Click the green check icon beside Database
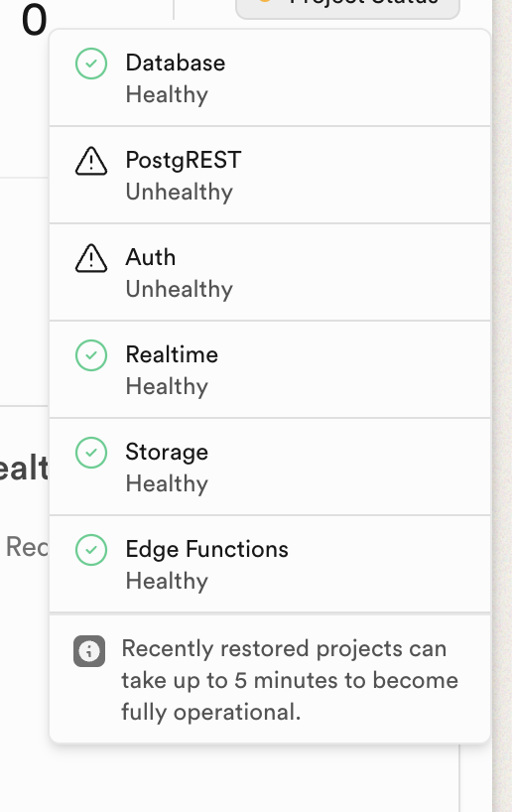This screenshot has height=812, width=512. [91, 64]
